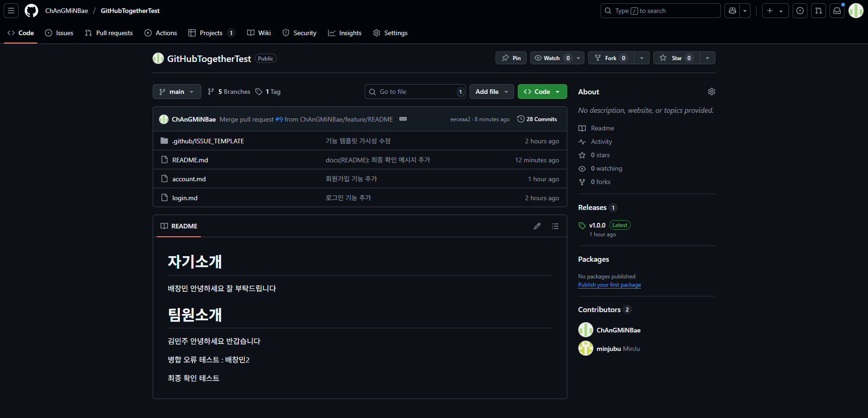Open repository Settings tab
This screenshot has height=418, width=868.
[x=390, y=33]
